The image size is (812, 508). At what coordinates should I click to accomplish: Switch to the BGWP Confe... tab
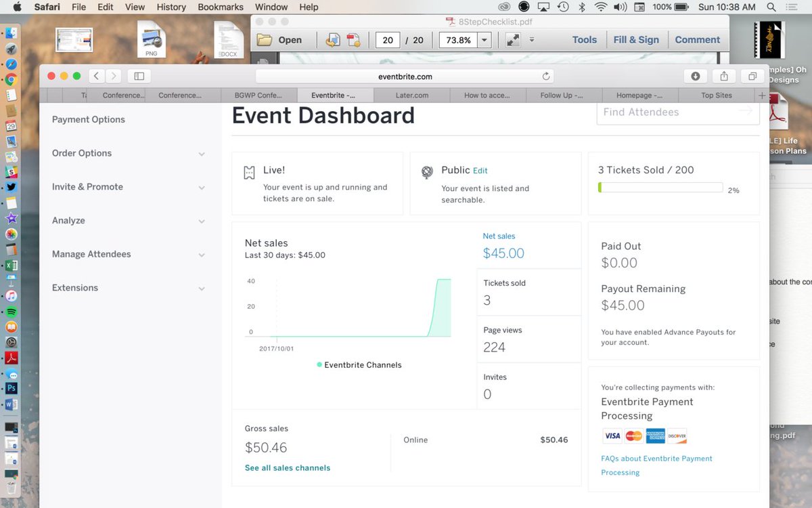pyautogui.click(x=258, y=96)
